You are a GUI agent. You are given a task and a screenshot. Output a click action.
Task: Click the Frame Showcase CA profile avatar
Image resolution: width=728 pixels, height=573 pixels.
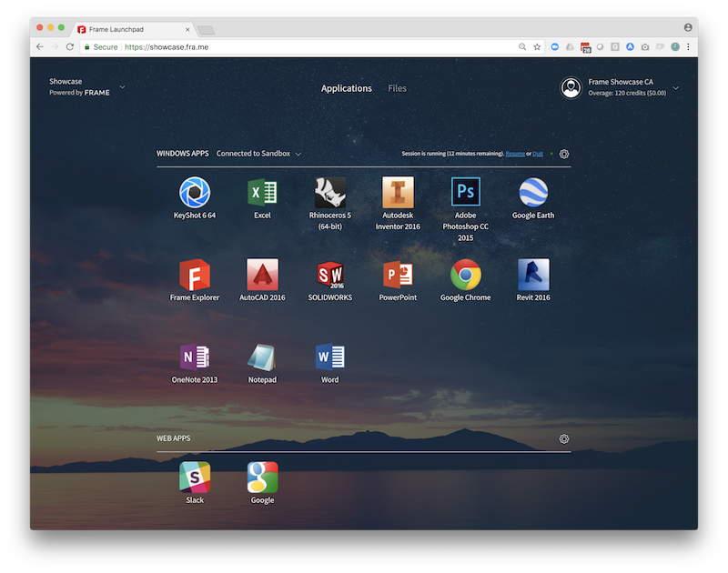click(x=571, y=87)
